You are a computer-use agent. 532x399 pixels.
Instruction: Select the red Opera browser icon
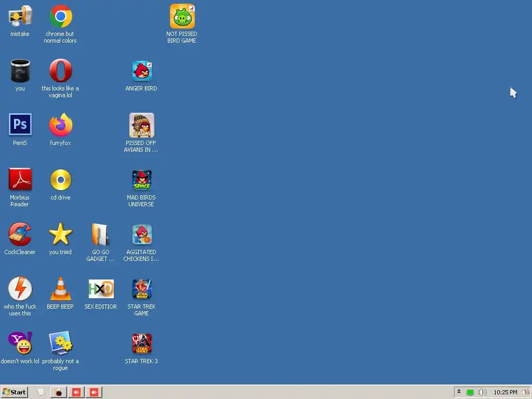[x=60, y=71]
